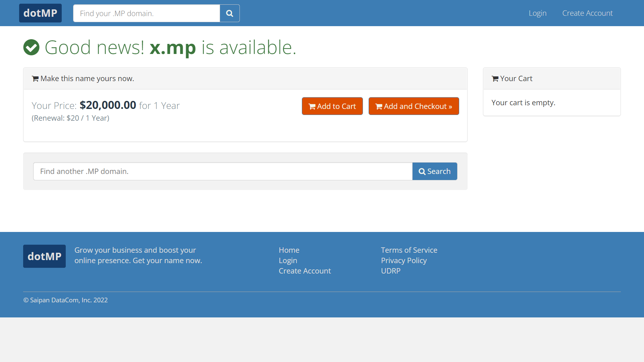Click cart icon beside 'Your Cart' heading
This screenshot has height=362, width=644.
pos(495,79)
